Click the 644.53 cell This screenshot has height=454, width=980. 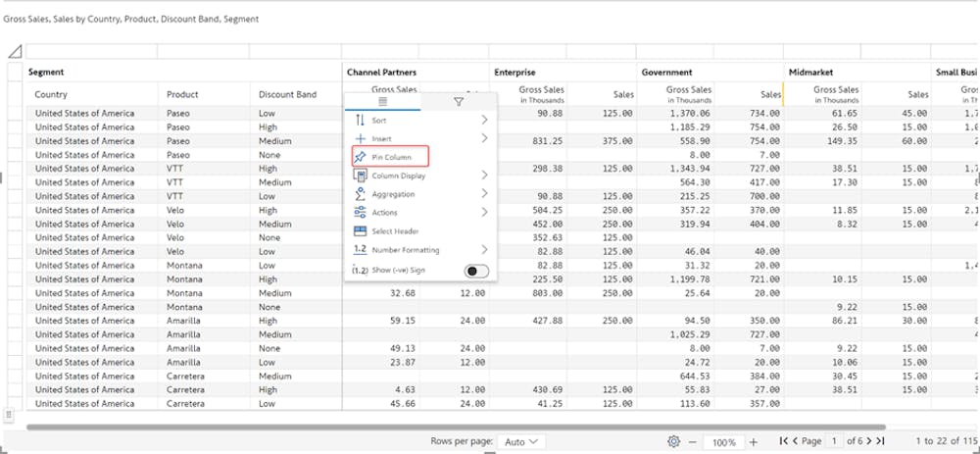pyautogui.click(x=693, y=376)
